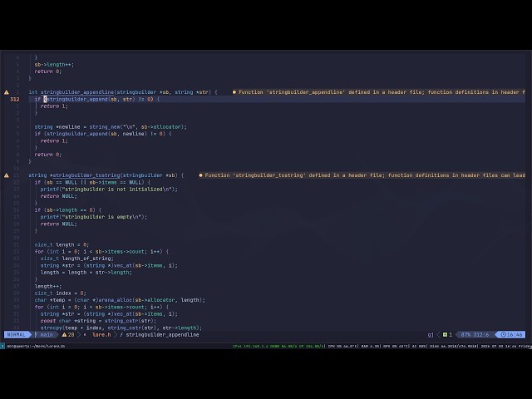Click the 87% 312:6 cursor position segment
The image size is (532, 399).
click(x=475, y=334)
